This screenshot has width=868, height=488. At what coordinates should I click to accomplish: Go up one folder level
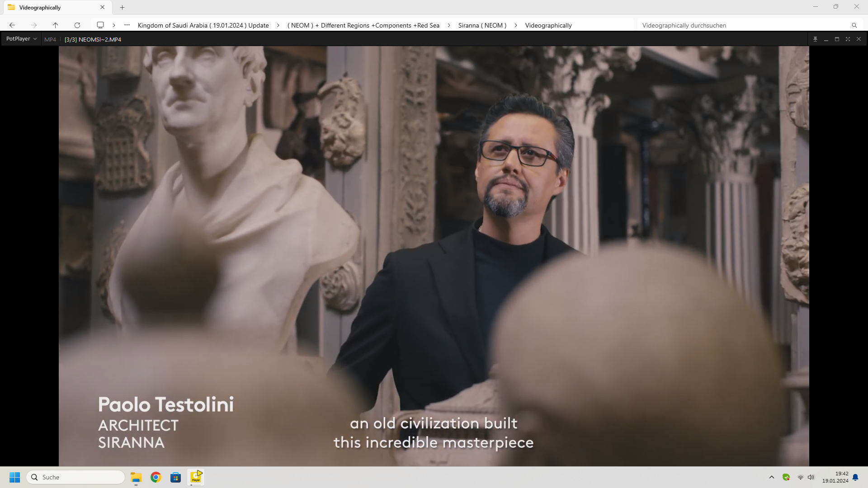coord(56,25)
